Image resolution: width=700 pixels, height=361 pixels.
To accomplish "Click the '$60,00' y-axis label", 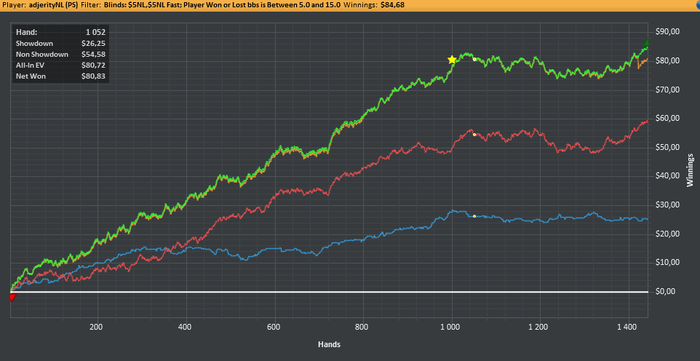I will point(667,119).
